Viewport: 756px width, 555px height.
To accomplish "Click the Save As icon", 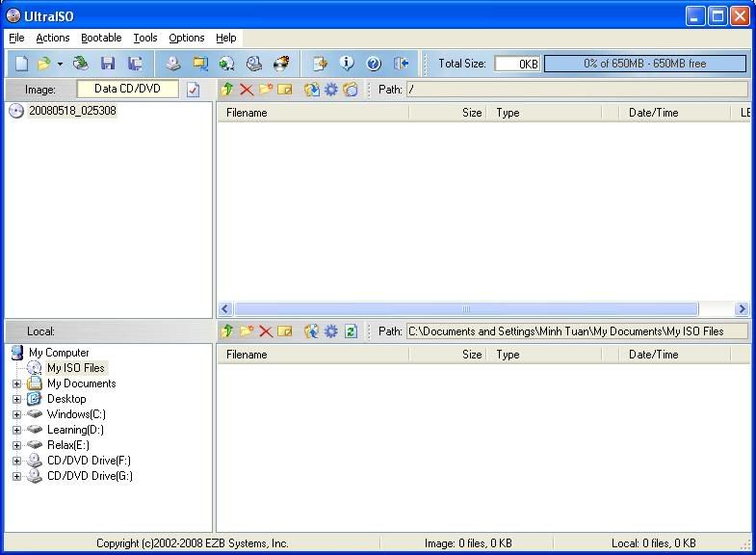I will 135,64.
